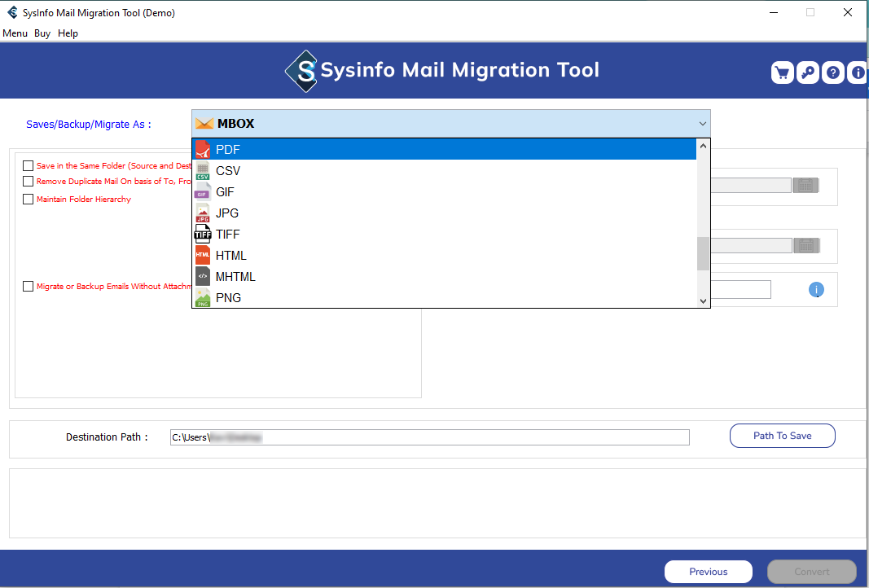
Task: Collapse the MBOX format dropdown
Action: [702, 124]
